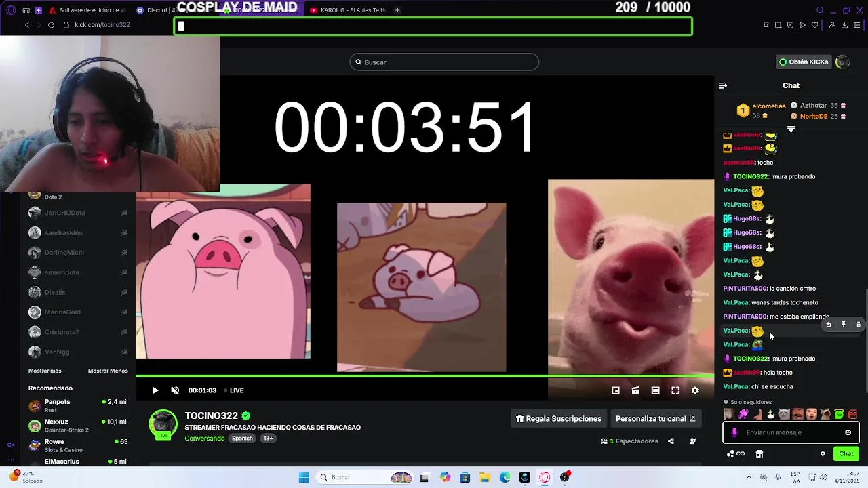Click the browser snapshot icon

(778, 25)
